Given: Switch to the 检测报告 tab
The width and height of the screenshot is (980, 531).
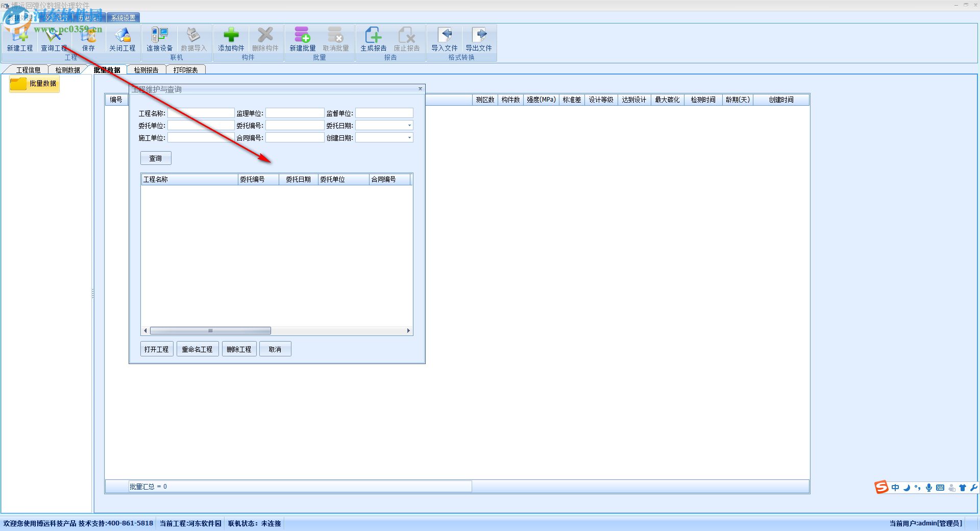Looking at the screenshot, I should pyautogui.click(x=146, y=70).
